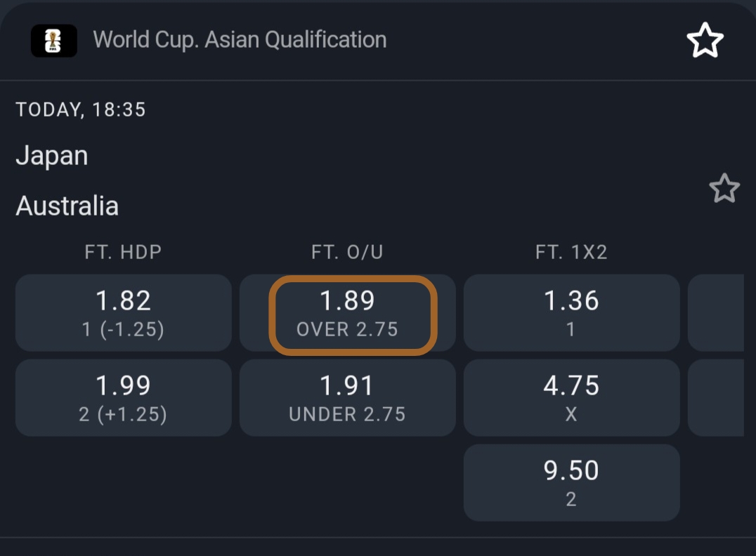
Task: Toggle the match favorite star for Australia game
Action: [724, 188]
